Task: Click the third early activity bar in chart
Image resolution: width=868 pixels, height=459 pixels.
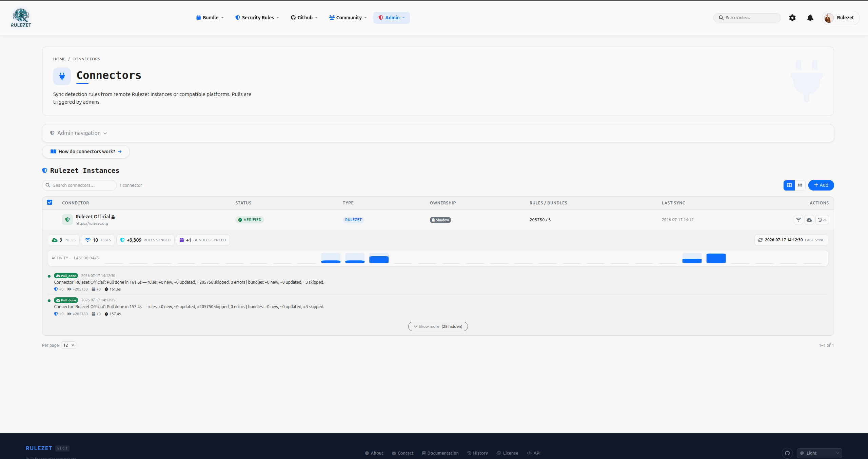Action: [x=379, y=258]
